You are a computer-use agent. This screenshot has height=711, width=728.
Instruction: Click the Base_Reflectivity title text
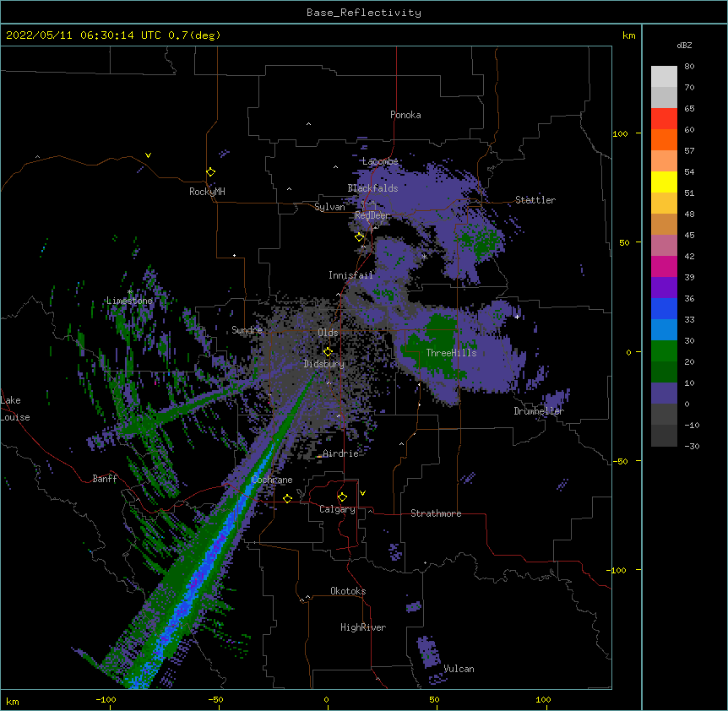point(364,13)
